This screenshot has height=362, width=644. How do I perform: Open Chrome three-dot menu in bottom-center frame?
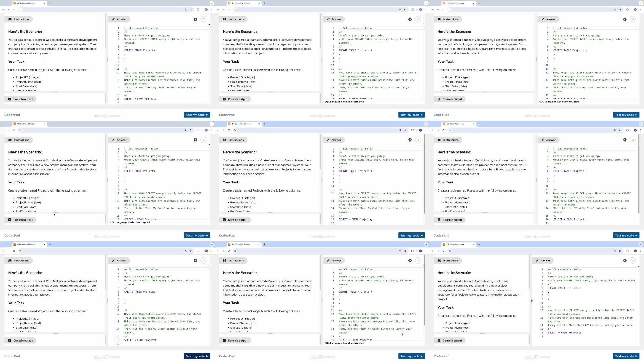click(x=426, y=251)
